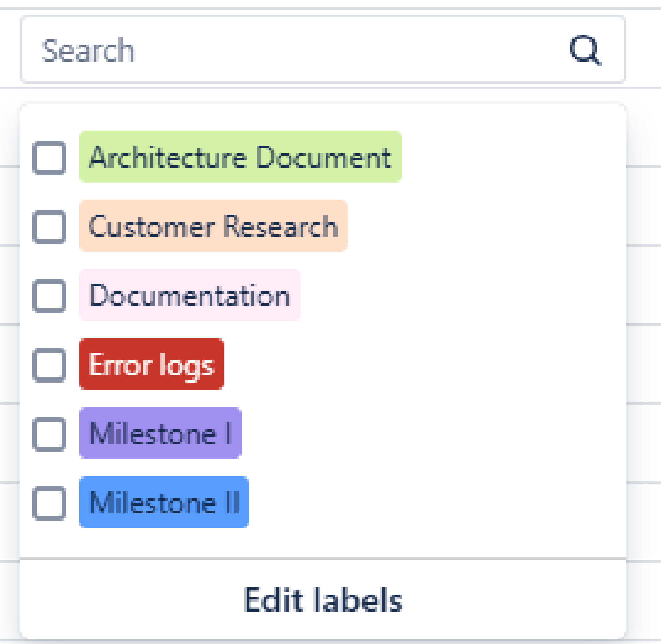The width and height of the screenshot is (661, 644).
Task: Mark the Milestone II checkbox
Action: [x=49, y=503]
